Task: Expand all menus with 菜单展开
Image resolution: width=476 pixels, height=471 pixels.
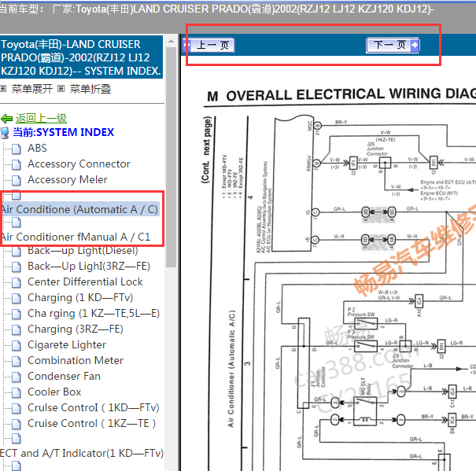Action: (32, 89)
